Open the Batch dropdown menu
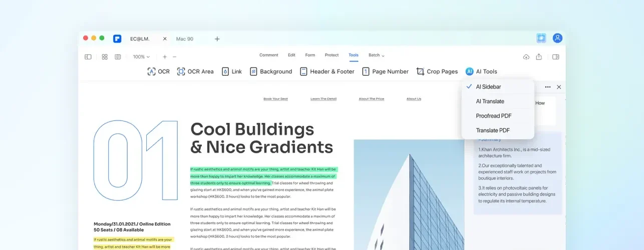Viewport: 644px width, 250px height. pos(377,55)
